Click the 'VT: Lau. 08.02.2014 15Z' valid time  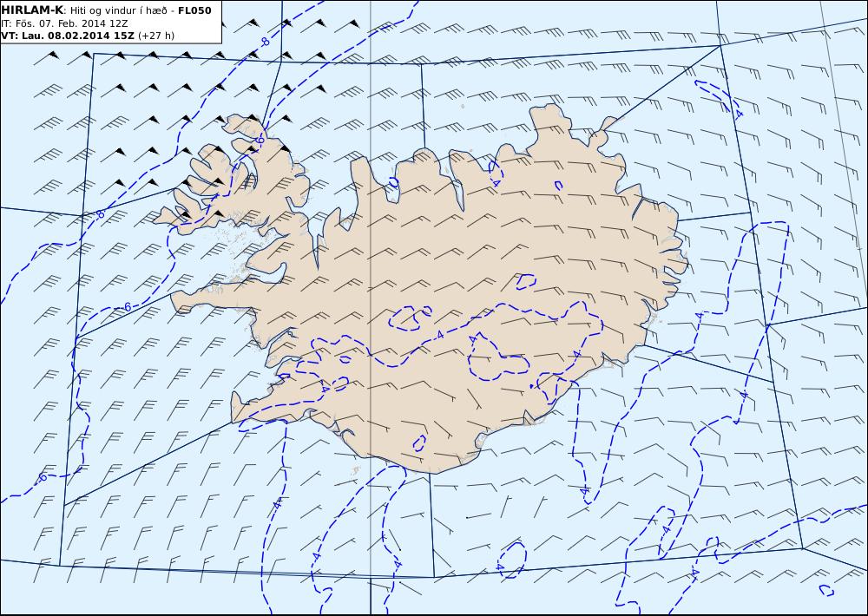tap(68, 36)
